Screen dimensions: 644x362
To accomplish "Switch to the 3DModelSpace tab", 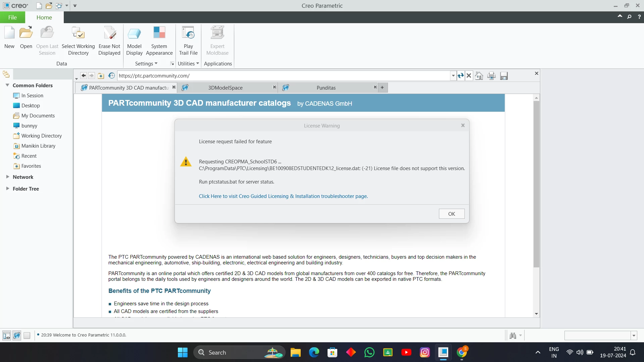I will click(x=226, y=88).
